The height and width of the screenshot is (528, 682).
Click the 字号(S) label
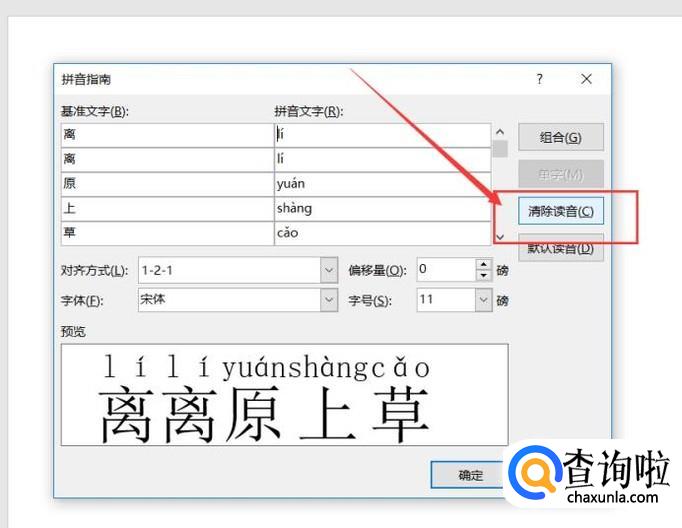[x=370, y=301]
